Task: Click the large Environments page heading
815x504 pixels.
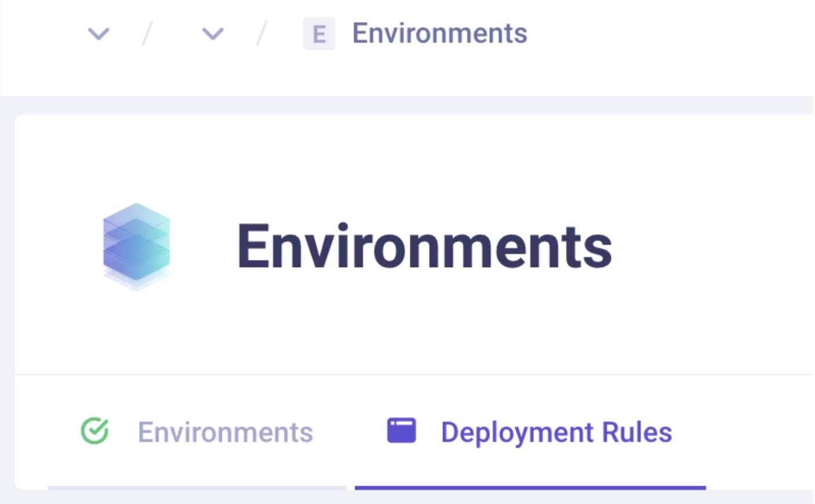Action: click(x=424, y=247)
